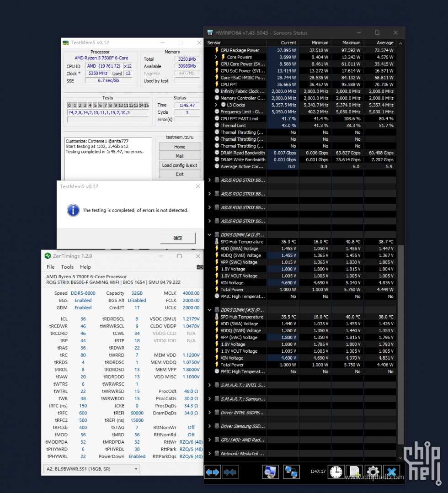Click the 1:45.47 time value in TestMem5
The image size is (448, 493).
pyautogui.click(x=187, y=106)
